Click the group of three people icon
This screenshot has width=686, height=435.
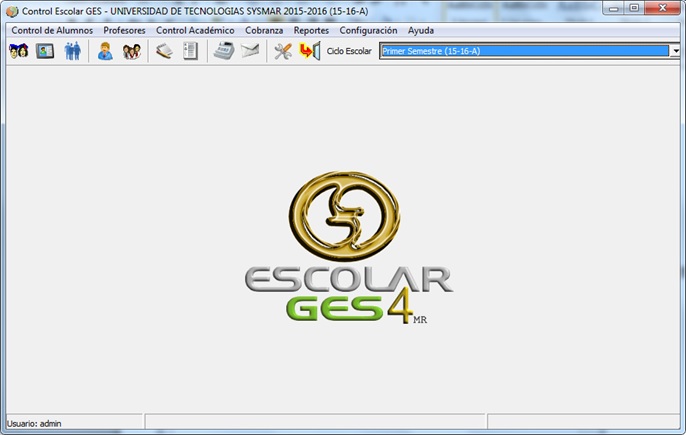131,51
